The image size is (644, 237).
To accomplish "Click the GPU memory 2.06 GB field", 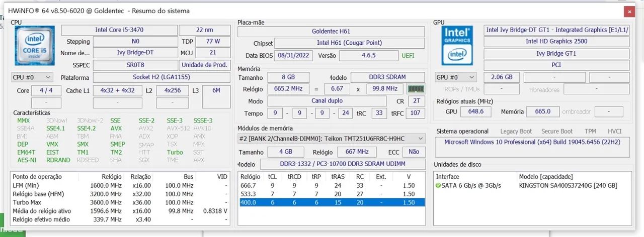I will [x=501, y=77].
